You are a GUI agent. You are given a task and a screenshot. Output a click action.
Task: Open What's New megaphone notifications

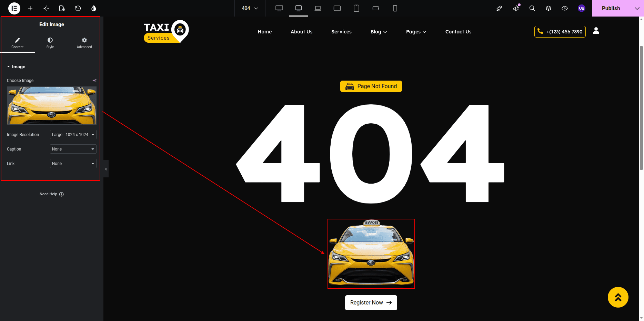click(x=516, y=8)
